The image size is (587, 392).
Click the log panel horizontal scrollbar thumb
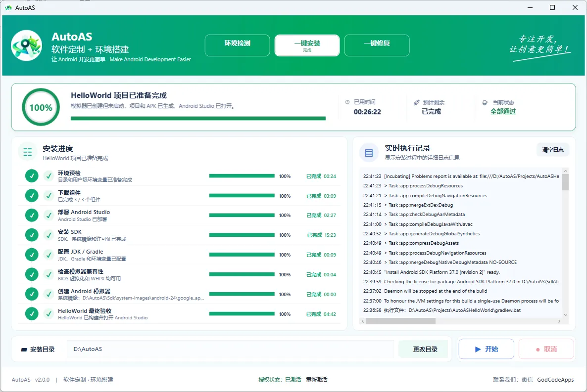tap(400, 321)
